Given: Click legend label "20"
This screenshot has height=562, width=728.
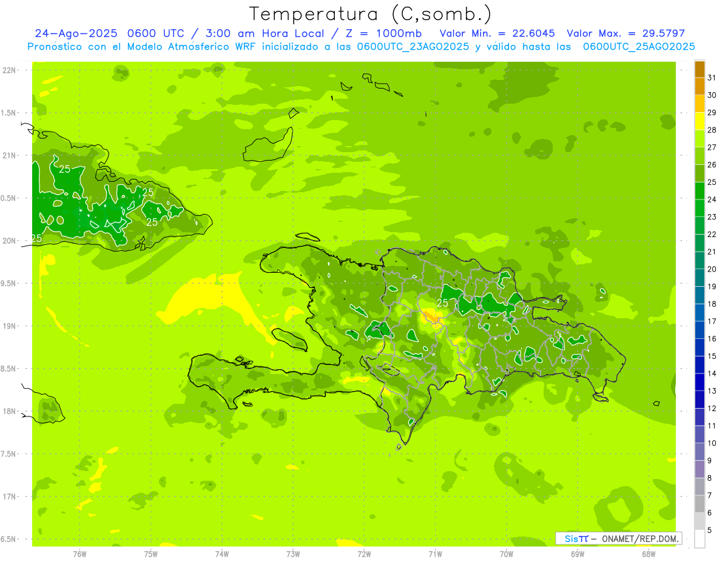Looking at the screenshot, I should [712, 269].
